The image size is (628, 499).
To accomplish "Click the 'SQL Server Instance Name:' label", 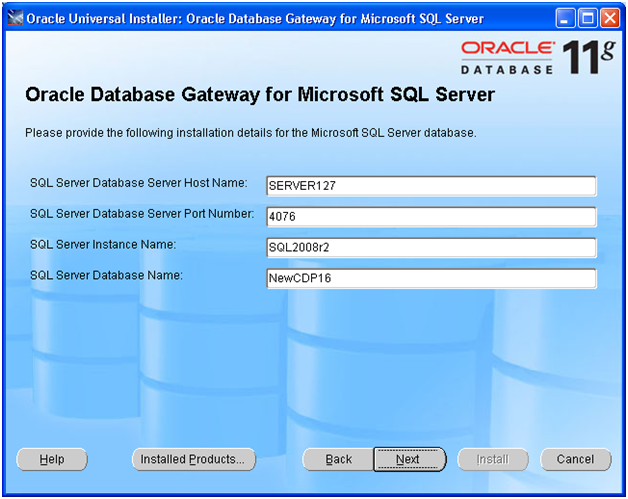I will point(103,245).
